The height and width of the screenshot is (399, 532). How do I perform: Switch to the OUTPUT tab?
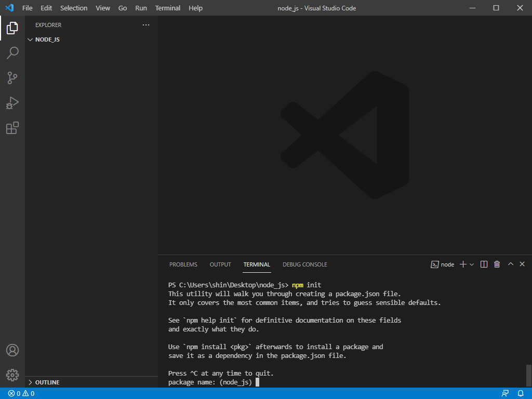(220, 264)
